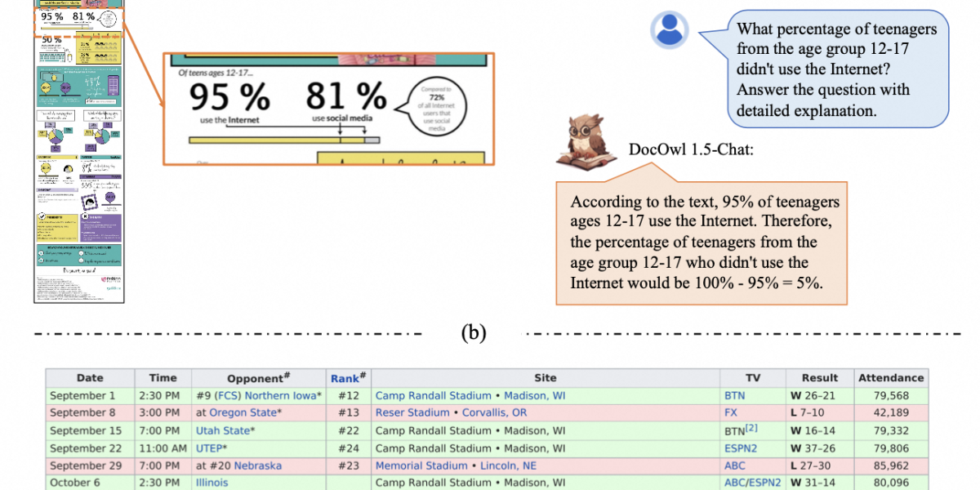Open the Memorial Stadium site link
Viewport: 980px width, 490px height.
click(x=422, y=465)
